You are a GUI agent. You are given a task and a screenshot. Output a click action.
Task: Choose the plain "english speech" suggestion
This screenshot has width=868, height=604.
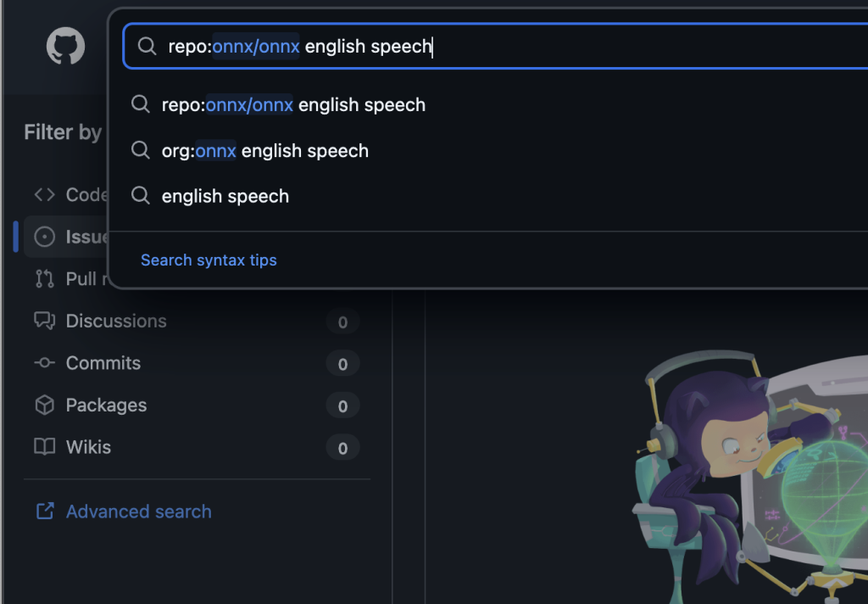(x=225, y=197)
